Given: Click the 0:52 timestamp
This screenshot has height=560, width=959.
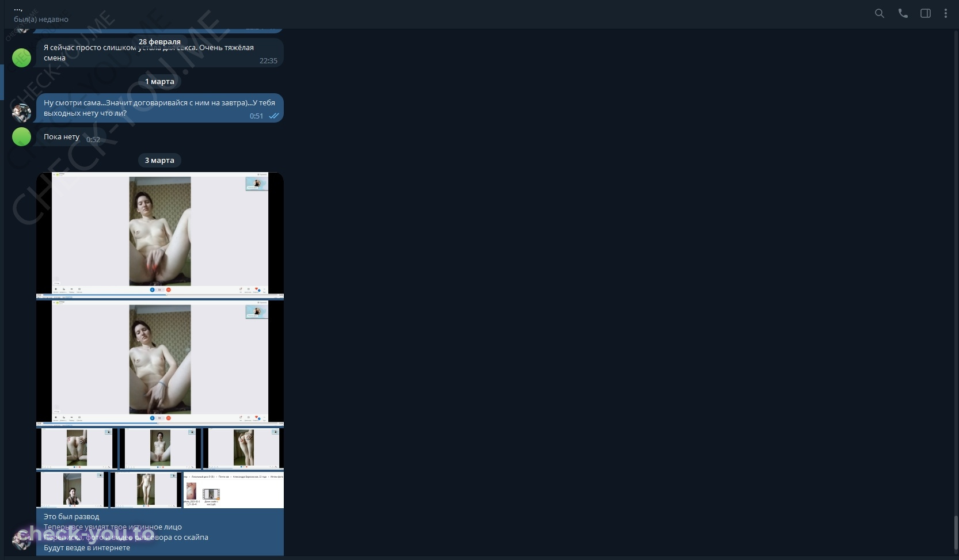Looking at the screenshot, I should tap(93, 140).
